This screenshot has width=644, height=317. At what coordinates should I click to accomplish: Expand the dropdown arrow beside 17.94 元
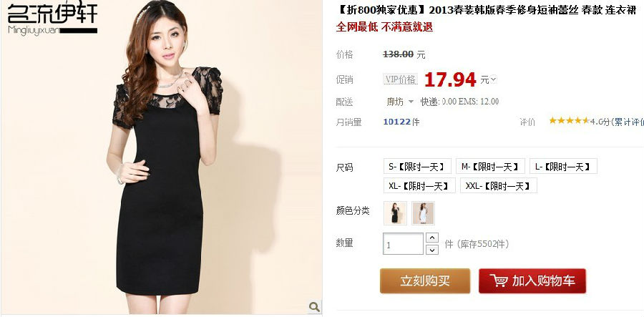tap(493, 79)
